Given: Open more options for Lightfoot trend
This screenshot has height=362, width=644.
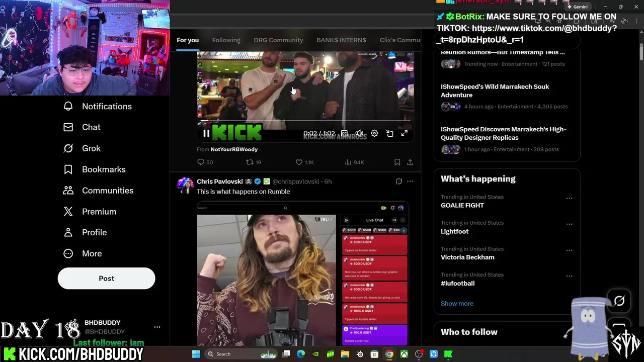Looking at the screenshot, I should pyautogui.click(x=569, y=224).
